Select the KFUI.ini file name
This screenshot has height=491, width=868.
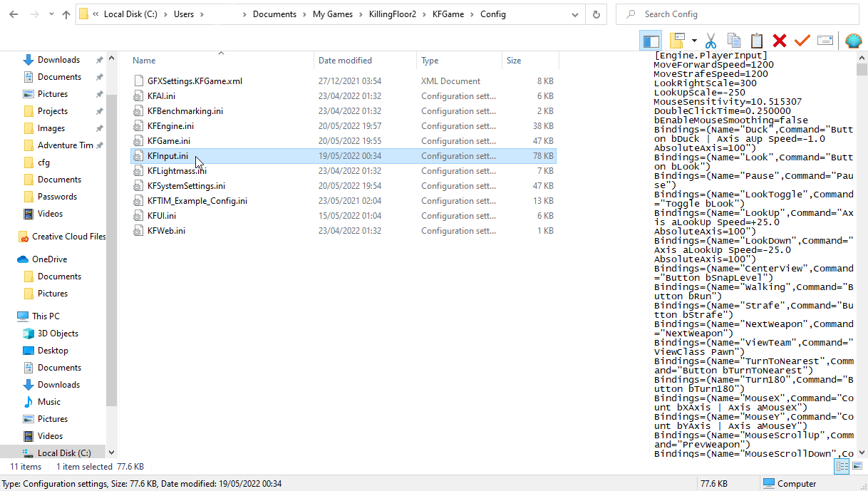point(162,216)
